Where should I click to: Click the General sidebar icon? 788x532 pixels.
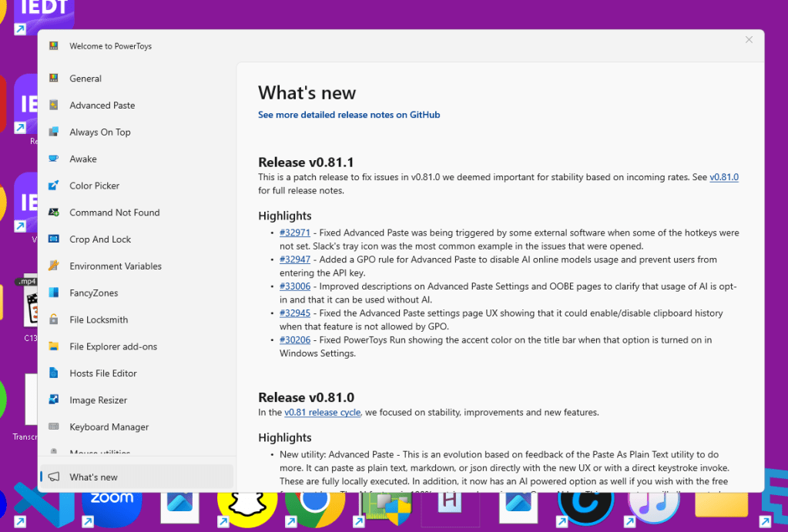click(54, 78)
